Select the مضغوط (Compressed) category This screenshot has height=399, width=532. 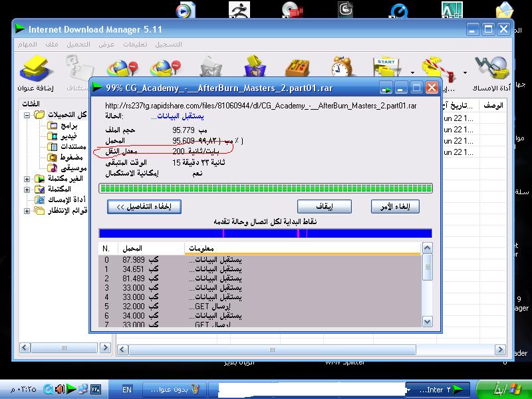click(65, 158)
